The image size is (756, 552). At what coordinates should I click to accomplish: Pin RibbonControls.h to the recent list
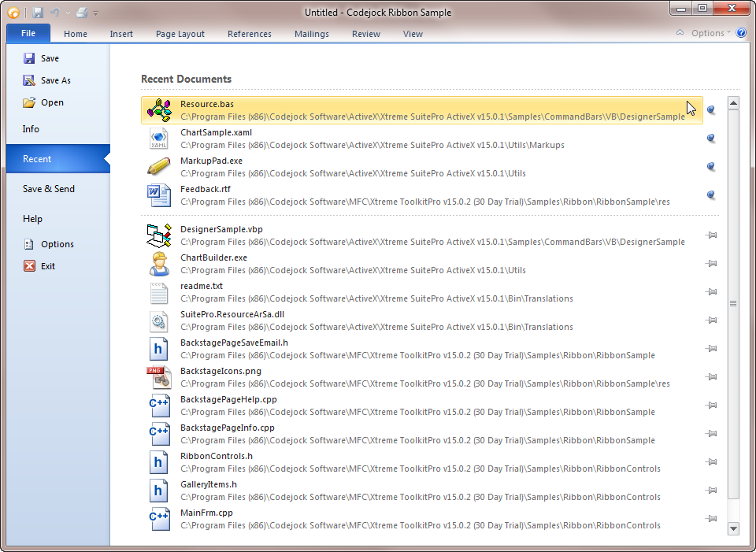click(x=711, y=462)
